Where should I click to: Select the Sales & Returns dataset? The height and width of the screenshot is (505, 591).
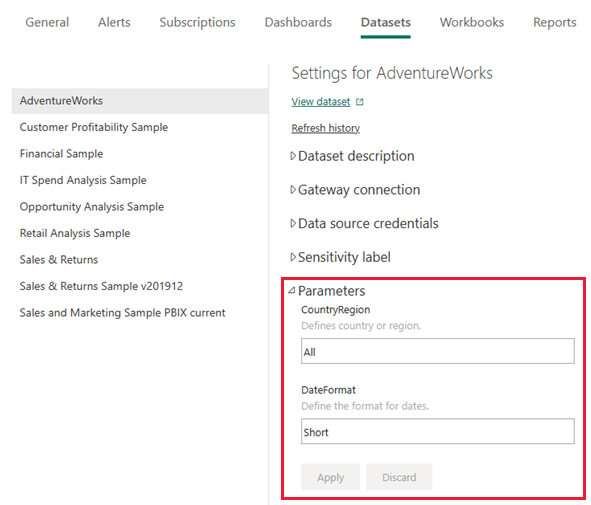click(x=59, y=260)
